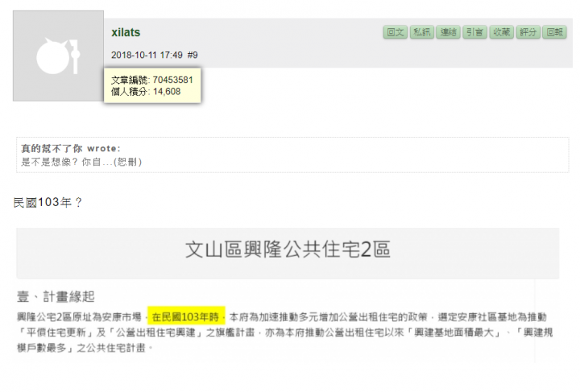Click post number #9 link
Image resolution: width=580 pixels, height=392 pixels.
coord(193,55)
